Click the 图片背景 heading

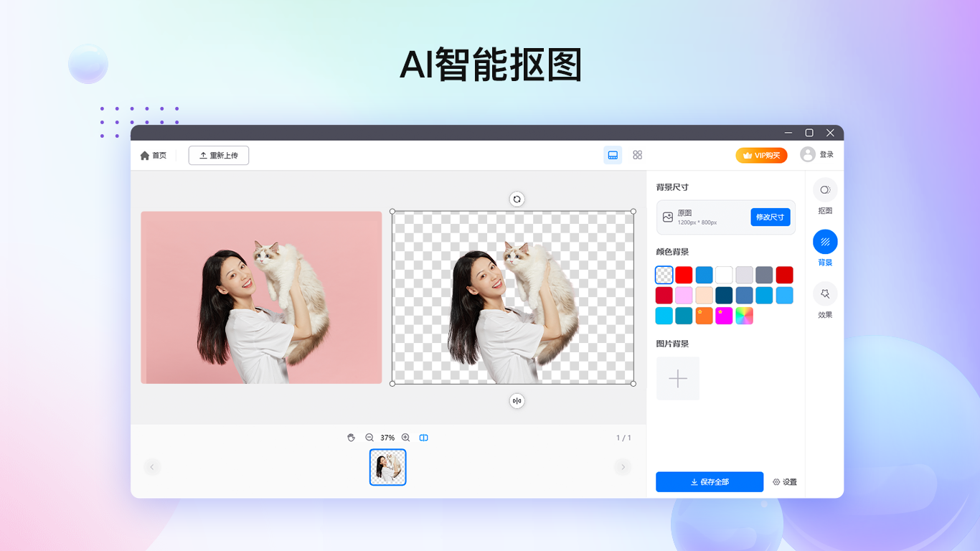click(672, 344)
